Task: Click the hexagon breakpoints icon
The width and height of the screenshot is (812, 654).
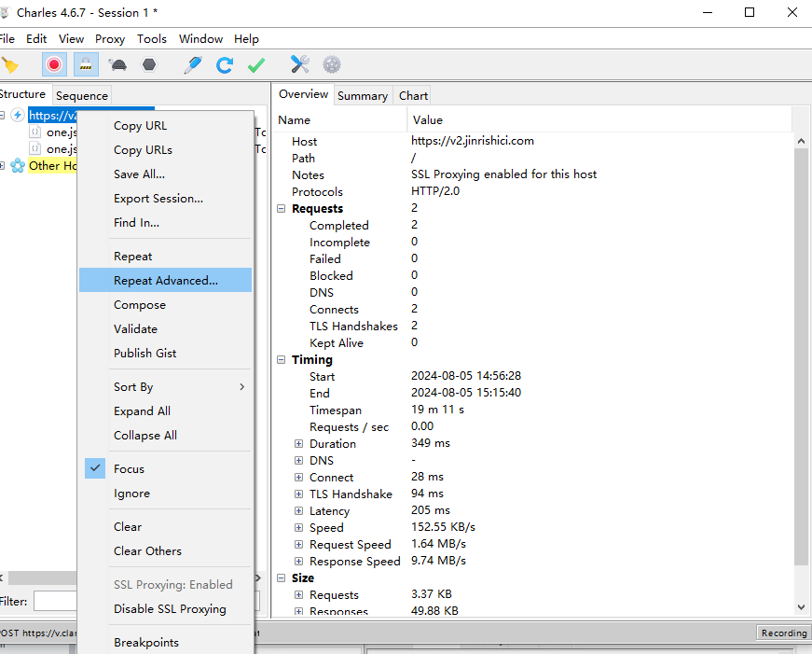Action: tap(148, 64)
